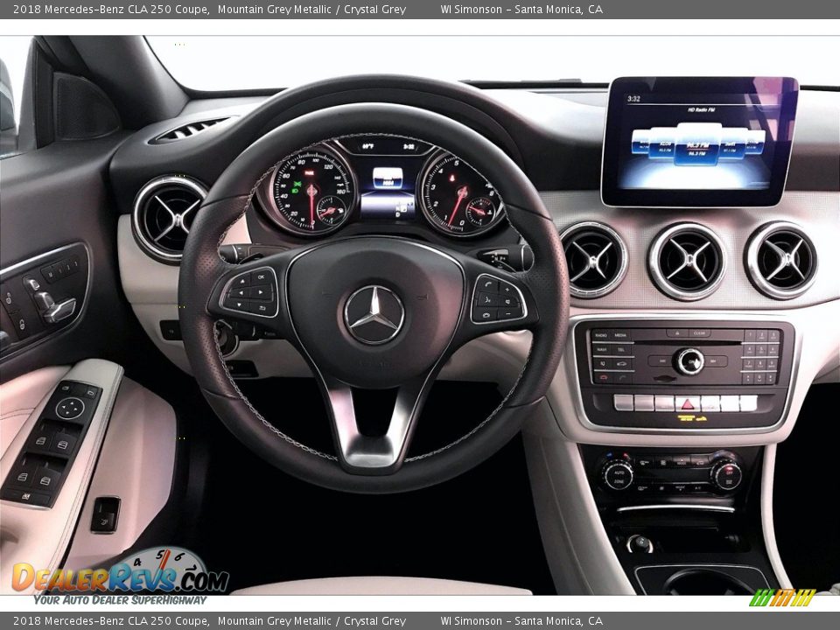Toggle the red hazard warning button

point(687,404)
